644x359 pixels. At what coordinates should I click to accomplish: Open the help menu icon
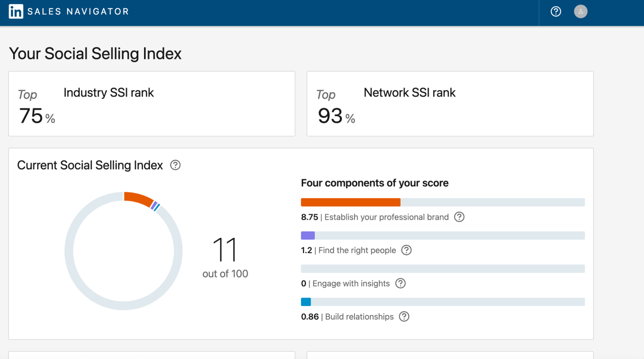pyautogui.click(x=555, y=12)
